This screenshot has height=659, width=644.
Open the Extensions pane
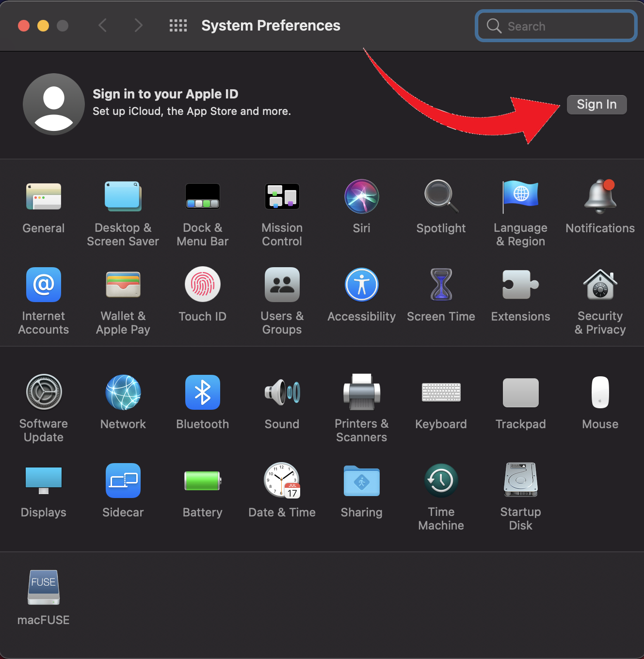[x=521, y=285]
